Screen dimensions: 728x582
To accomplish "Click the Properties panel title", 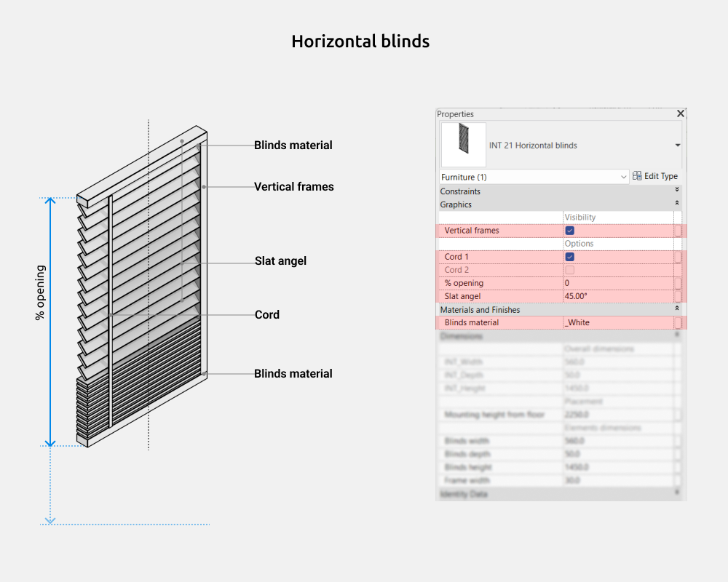I will point(456,114).
